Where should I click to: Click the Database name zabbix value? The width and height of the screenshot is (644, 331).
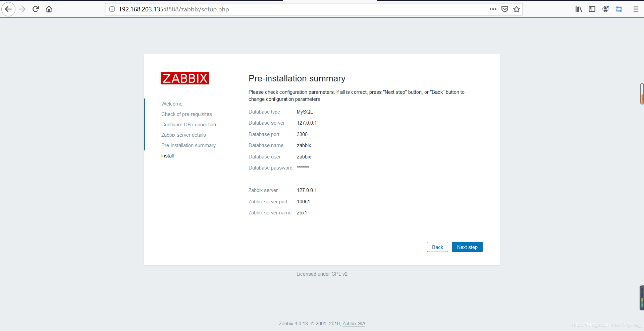point(304,145)
